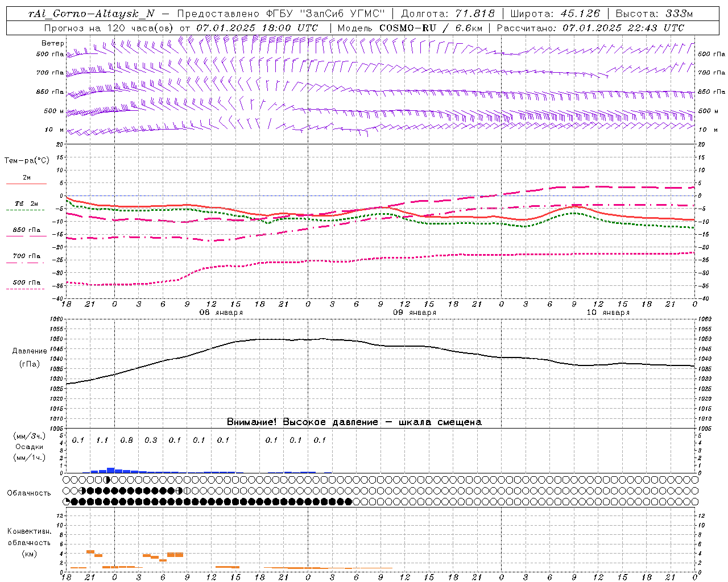Click the warning Внимание! Высокое давление — шкала смещена
Viewport: 728px width, 582px height.
(x=354, y=422)
